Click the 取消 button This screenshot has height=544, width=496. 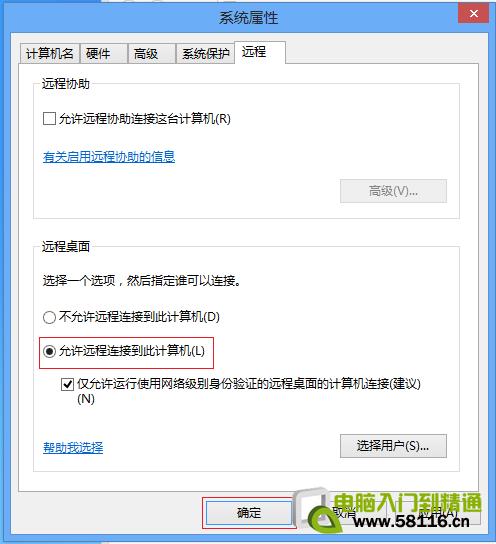click(x=344, y=513)
